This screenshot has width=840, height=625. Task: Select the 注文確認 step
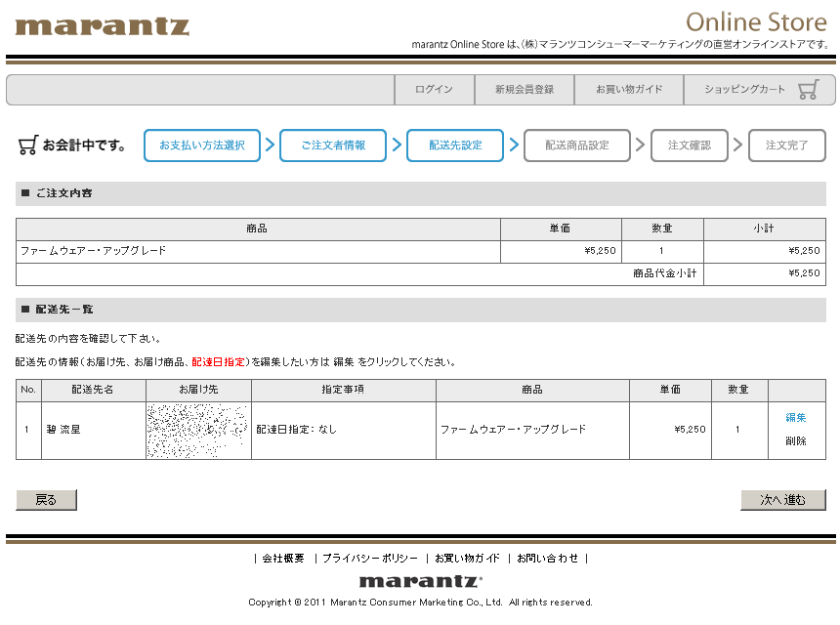pos(690,146)
